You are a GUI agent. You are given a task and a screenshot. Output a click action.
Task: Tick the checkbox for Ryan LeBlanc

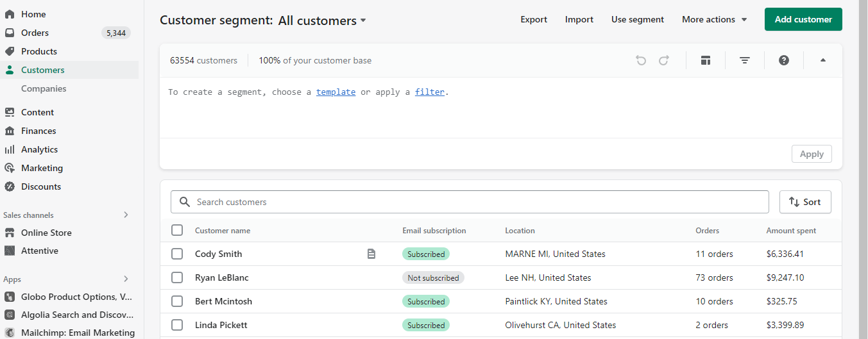[177, 277]
